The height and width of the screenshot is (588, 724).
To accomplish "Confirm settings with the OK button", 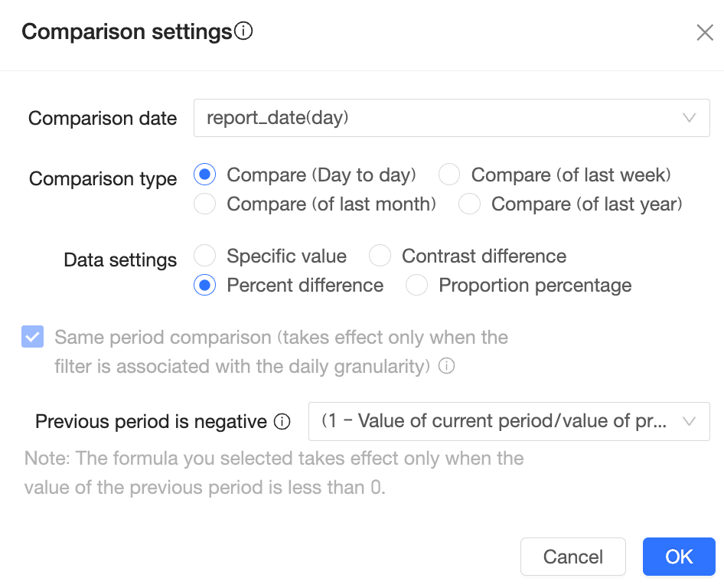I will [679, 557].
